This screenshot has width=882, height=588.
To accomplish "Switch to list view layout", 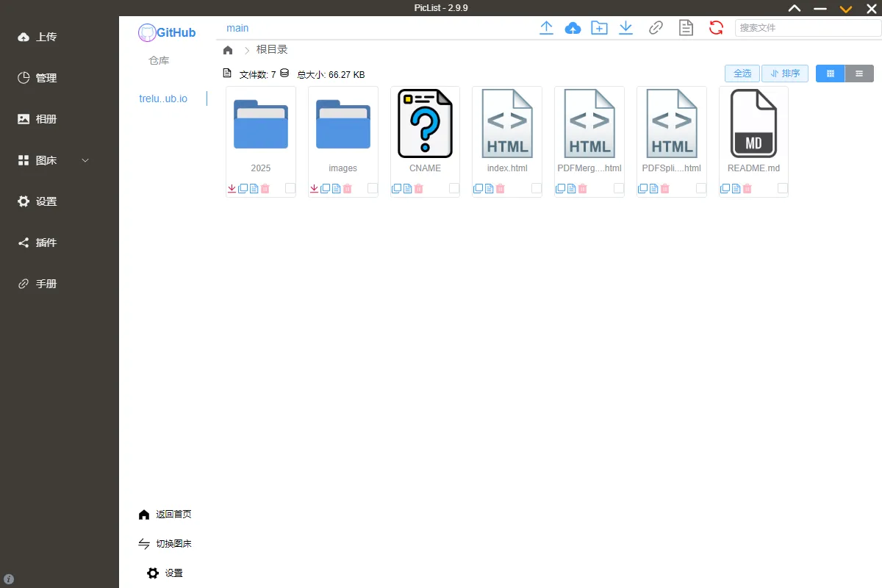I will [859, 73].
